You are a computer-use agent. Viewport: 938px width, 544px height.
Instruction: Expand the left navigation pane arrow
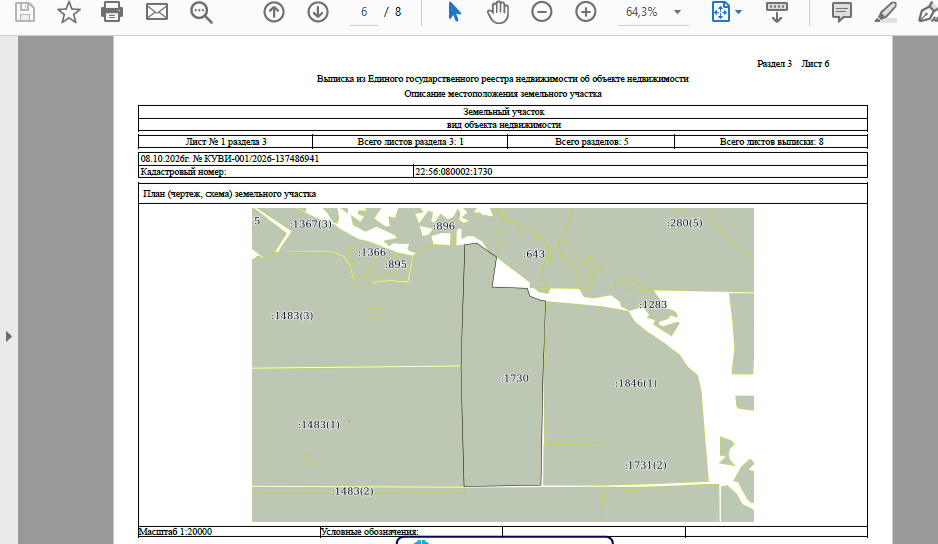click(x=8, y=336)
